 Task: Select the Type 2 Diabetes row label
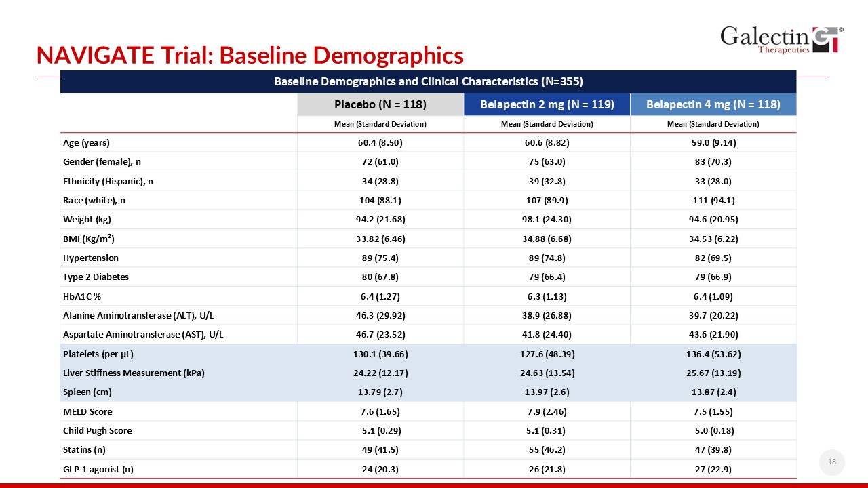pos(96,277)
